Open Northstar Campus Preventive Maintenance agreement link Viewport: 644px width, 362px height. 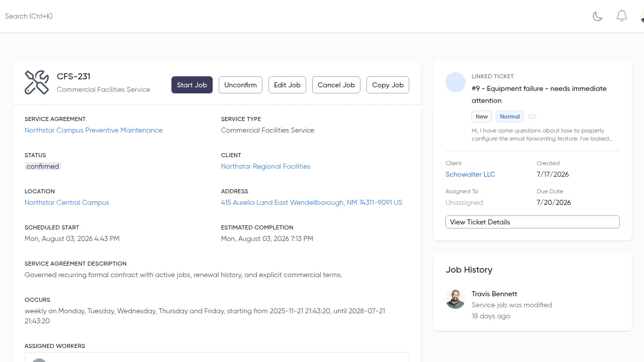point(94,130)
